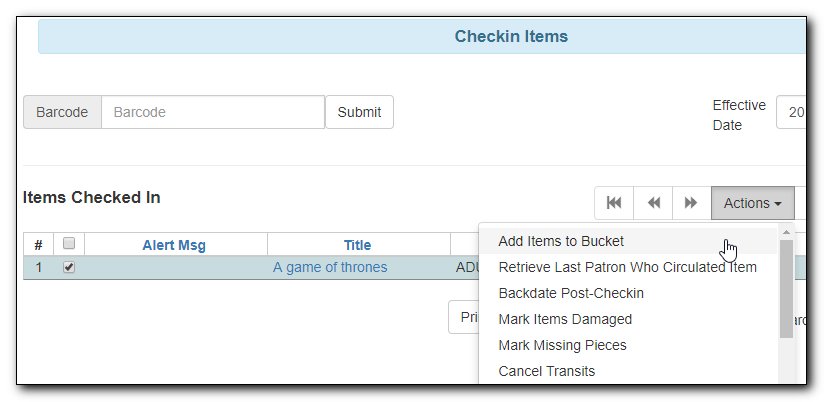Select Add Items to Bucket

[x=561, y=241]
